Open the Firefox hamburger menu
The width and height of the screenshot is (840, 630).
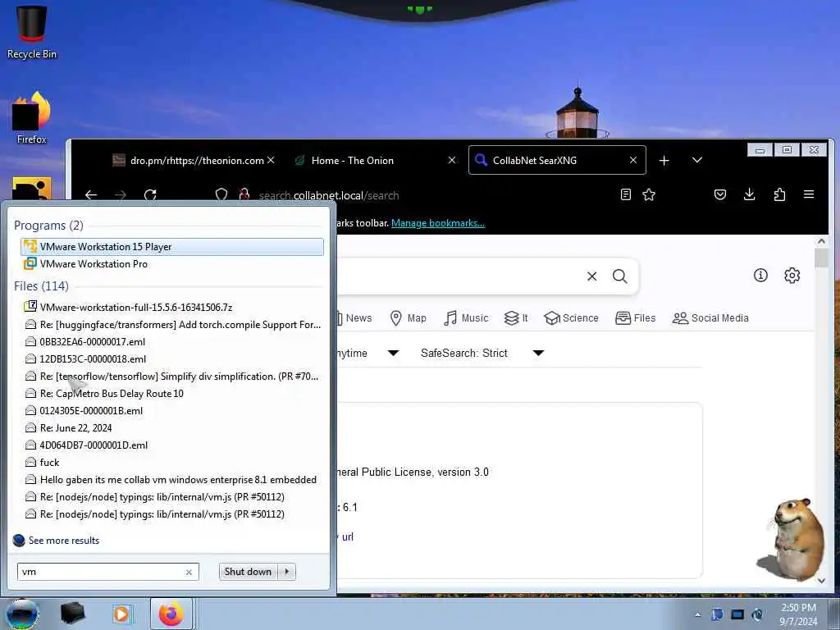tap(809, 194)
